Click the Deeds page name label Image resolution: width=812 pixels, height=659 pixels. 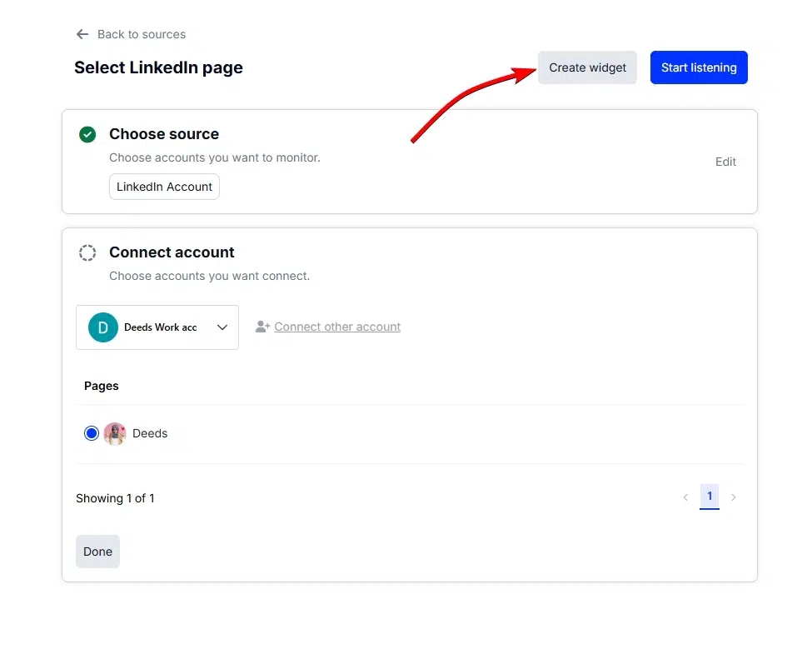[x=150, y=433]
